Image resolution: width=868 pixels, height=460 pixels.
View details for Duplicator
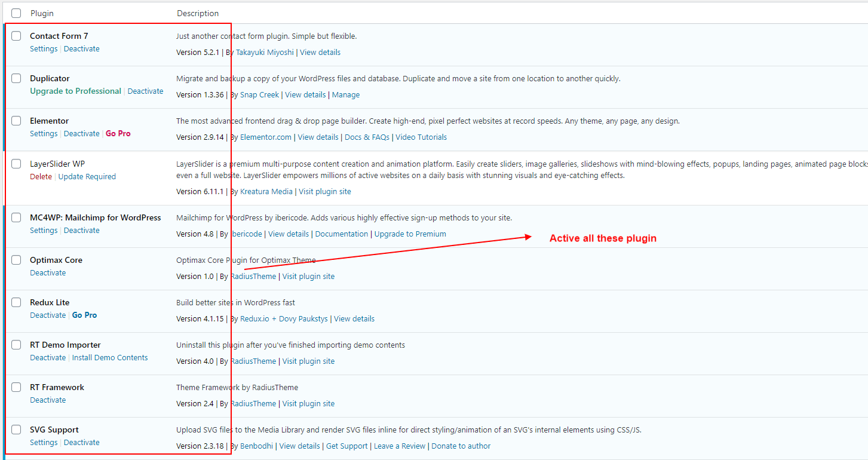305,95
